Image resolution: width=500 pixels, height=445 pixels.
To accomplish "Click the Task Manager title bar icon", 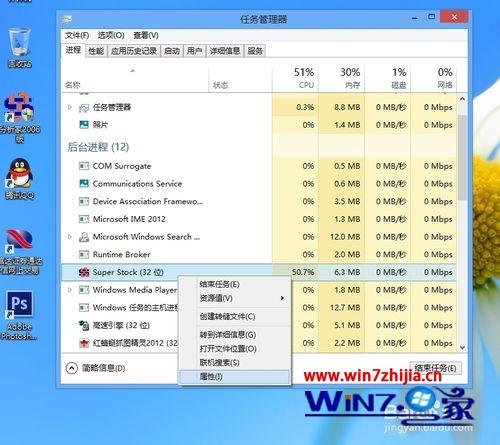I will [67, 19].
